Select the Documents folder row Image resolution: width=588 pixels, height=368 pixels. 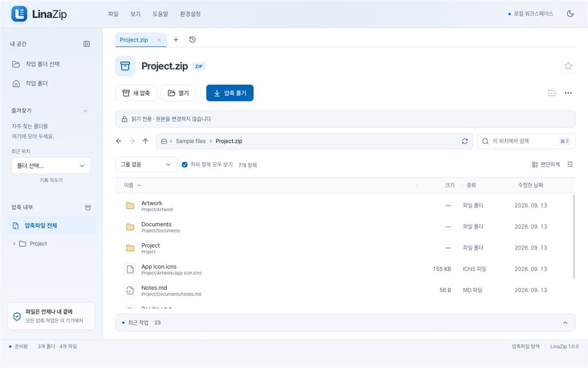click(344, 227)
